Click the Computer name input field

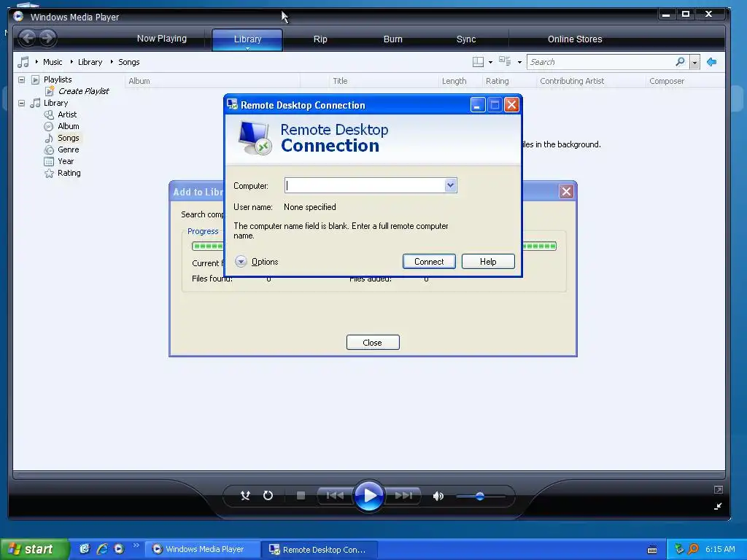pyautogui.click(x=365, y=185)
